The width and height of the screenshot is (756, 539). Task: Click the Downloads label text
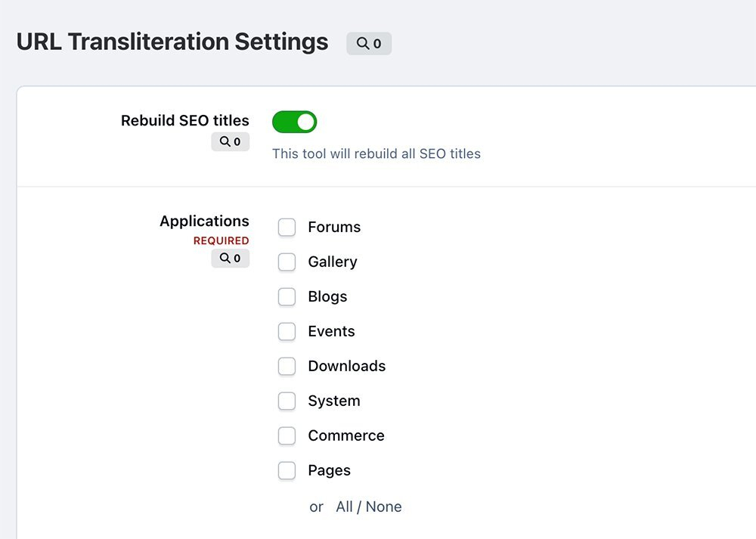(346, 366)
